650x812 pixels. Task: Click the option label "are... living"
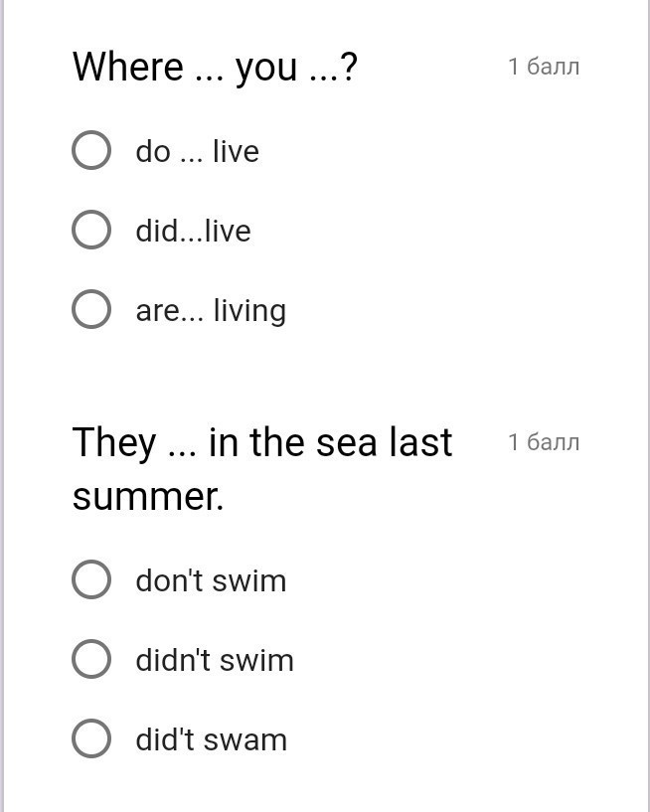210,310
